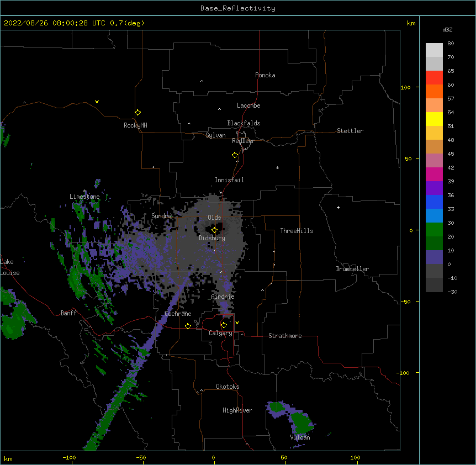Click the Airdrie label
476x465 pixels.
[x=223, y=297]
